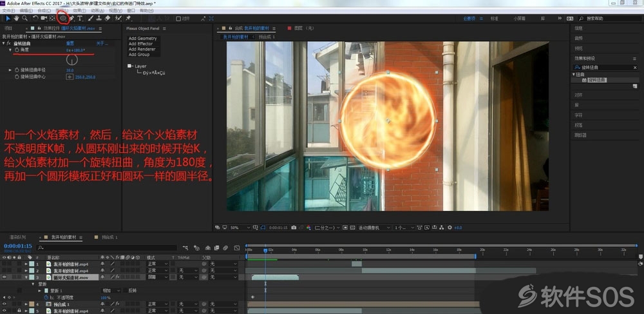Hide layer 3 fire footage eye toggle

tap(4, 277)
